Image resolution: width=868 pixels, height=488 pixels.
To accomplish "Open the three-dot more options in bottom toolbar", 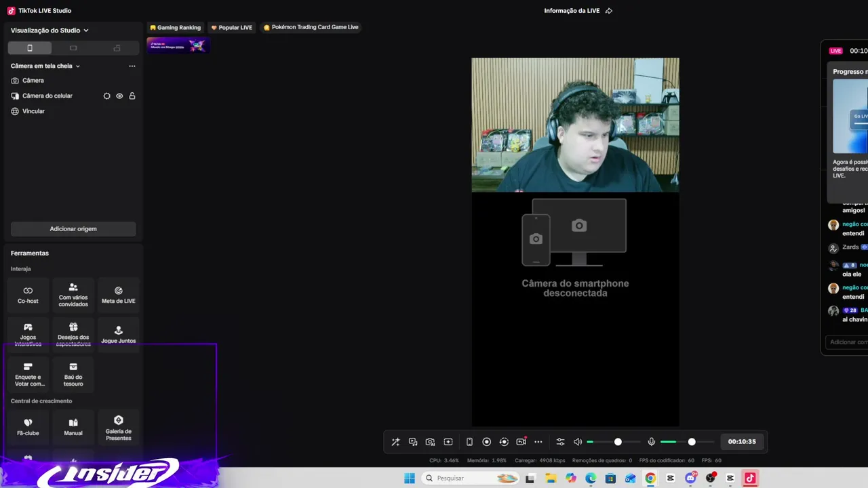I will (538, 442).
